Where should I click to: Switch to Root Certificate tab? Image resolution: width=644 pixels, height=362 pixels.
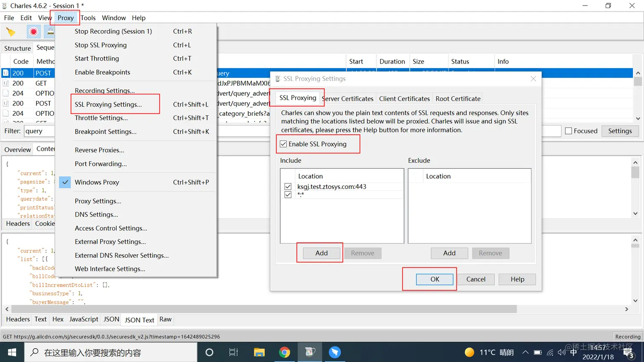pyautogui.click(x=458, y=98)
